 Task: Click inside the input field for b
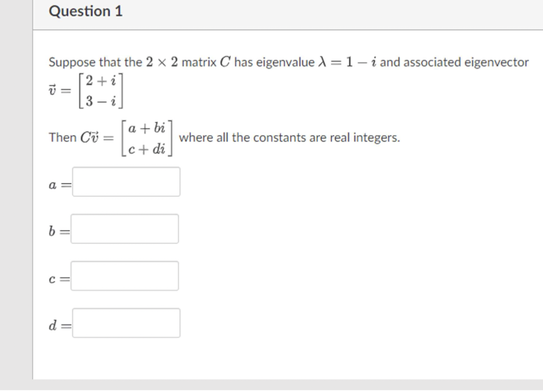point(125,229)
